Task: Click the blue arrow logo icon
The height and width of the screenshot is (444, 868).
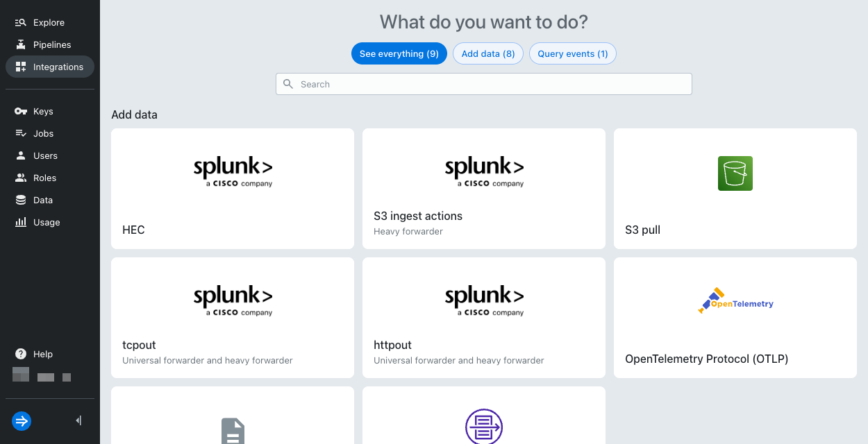Action: click(22, 420)
